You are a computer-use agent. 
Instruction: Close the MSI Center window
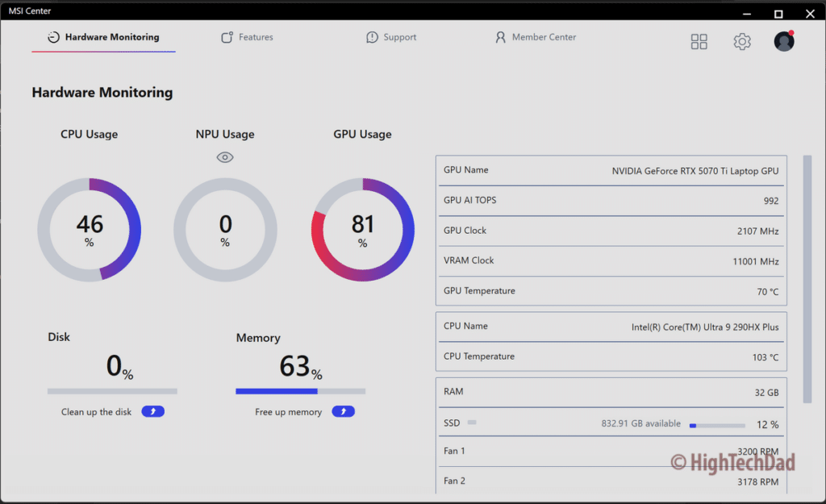click(x=810, y=14)
